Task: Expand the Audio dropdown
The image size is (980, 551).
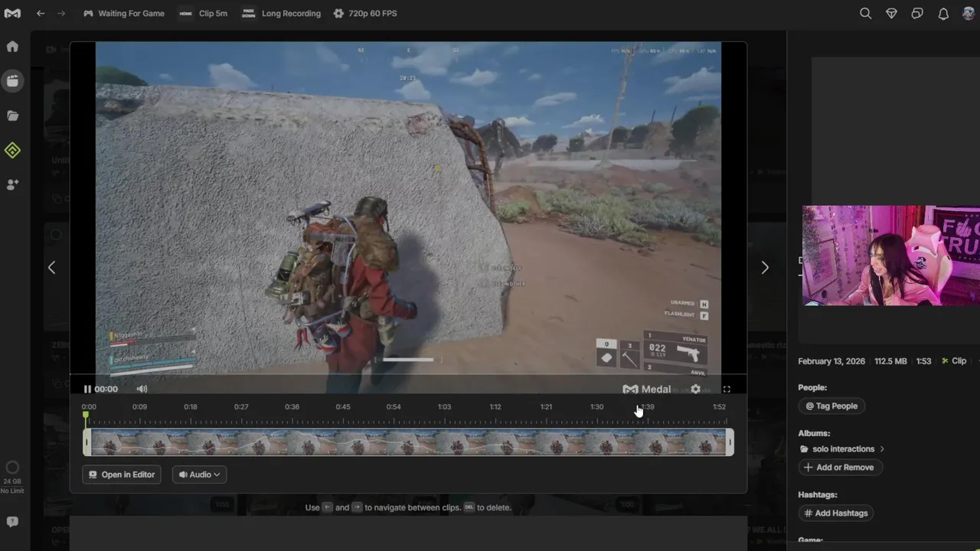Action: click(199, 474)
